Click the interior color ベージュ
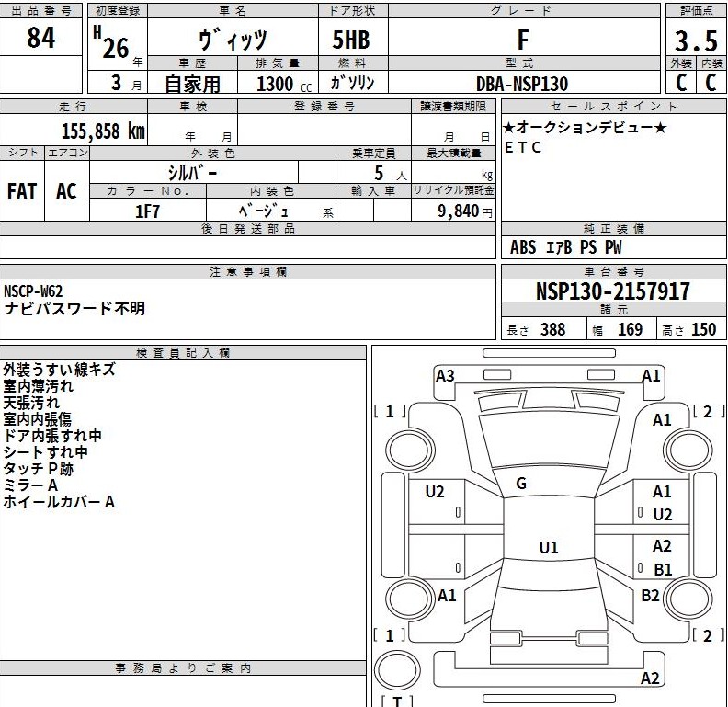This screenshot has height=707, width=728. pyautogui.click(x=263, y=211)
